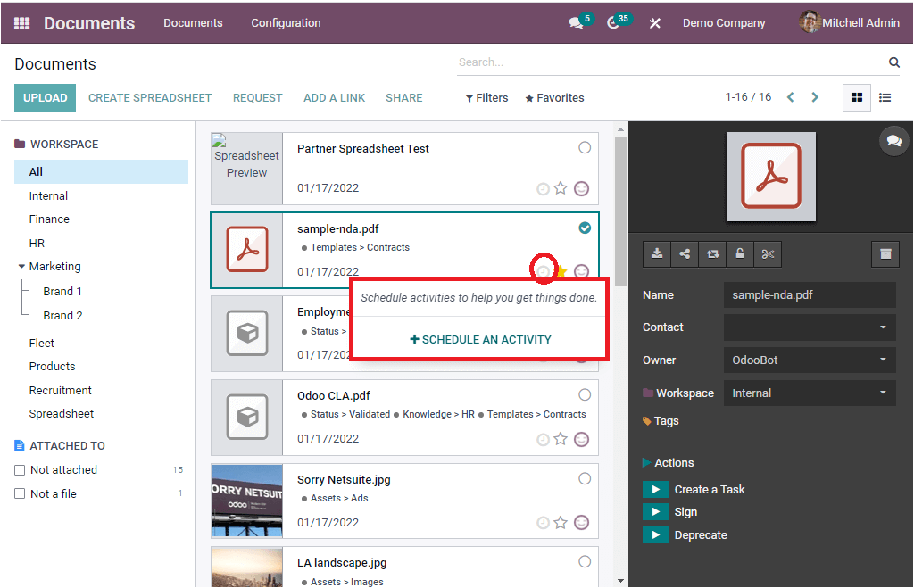The width and height of the screenshot is (914, 588).
Task: Open activity clock on Partner Spreadsheet Test
Action: point(543,189)
